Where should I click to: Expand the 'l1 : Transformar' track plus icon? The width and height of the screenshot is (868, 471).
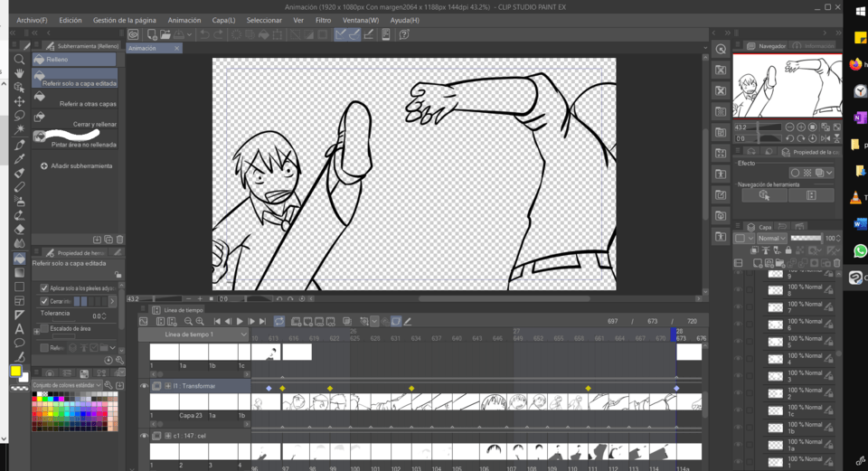168,386
